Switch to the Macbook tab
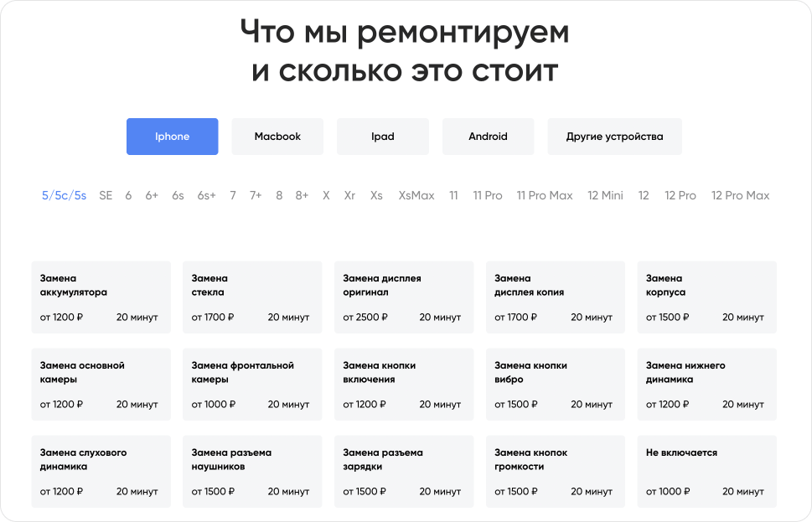The height and width of the screenshot is (522, 812). 277,137
